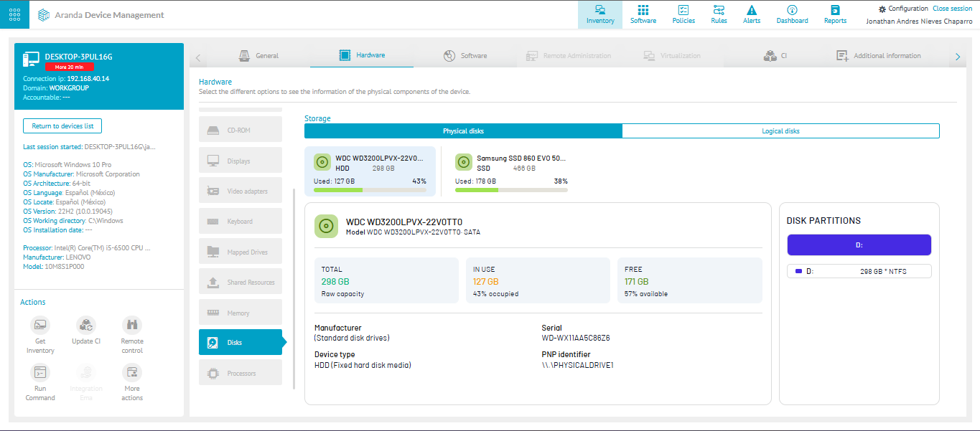The width and height of the screenshot is (980, 431).
Task: Open the Virtualization tab
Action: click(671, 55)
